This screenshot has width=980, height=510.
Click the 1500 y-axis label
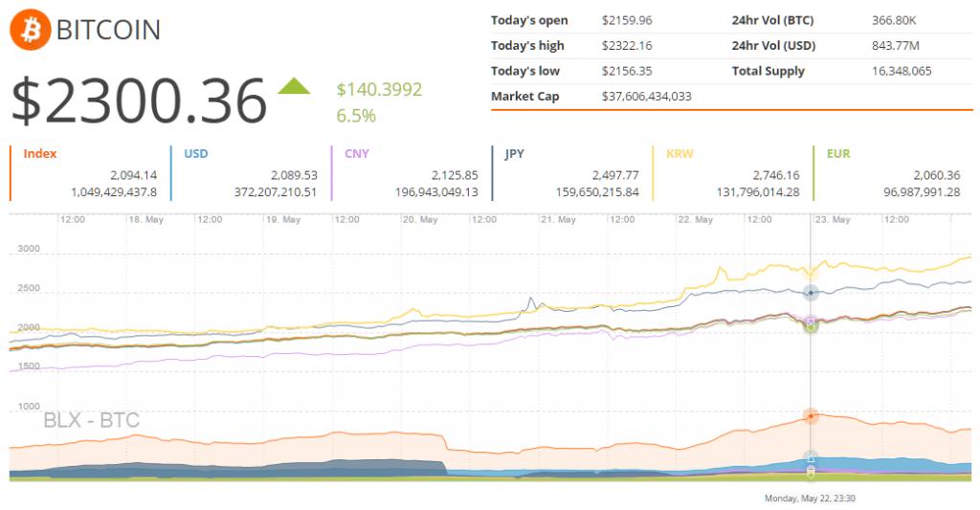click(29, 366)
